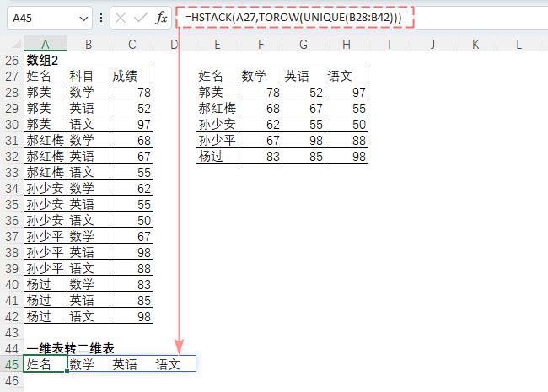The width and height of the screenshot is (548, 392).
Task: Click the name box resize dots handle
Action: (x=101, y=18)
